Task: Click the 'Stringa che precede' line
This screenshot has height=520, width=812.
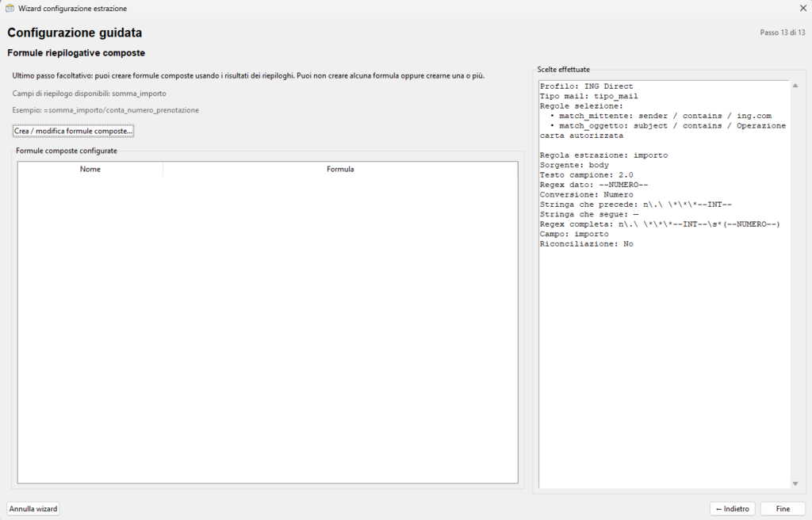Action: coord(636,205)
